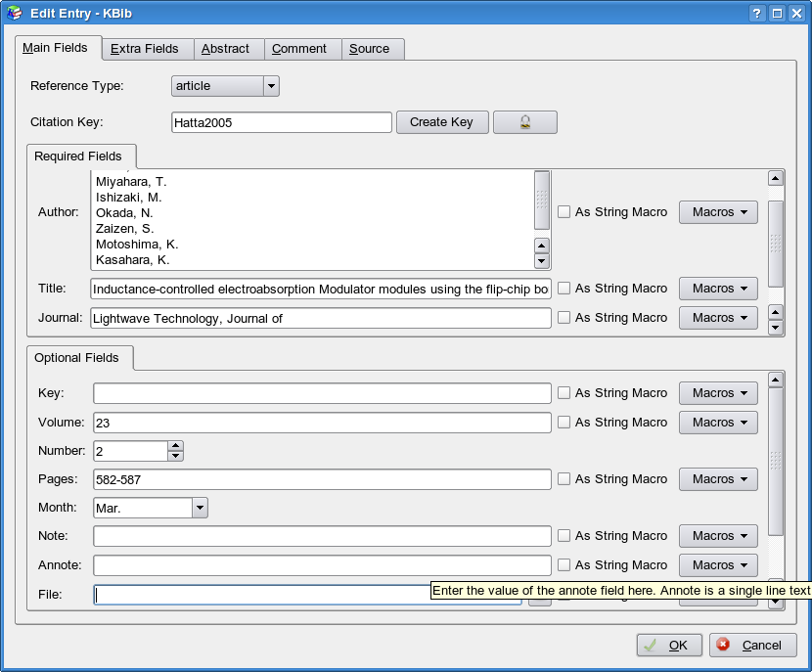Check As String Macro for Volume field
Viewport: 812px width, 672px height.
click(x=564, y=423)
